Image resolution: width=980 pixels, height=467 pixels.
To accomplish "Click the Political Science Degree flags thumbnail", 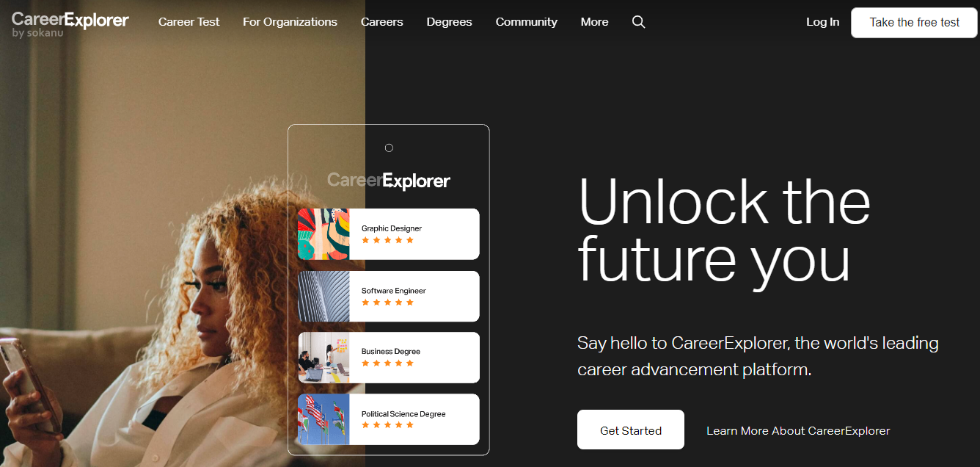I will (x=323, y=419).
